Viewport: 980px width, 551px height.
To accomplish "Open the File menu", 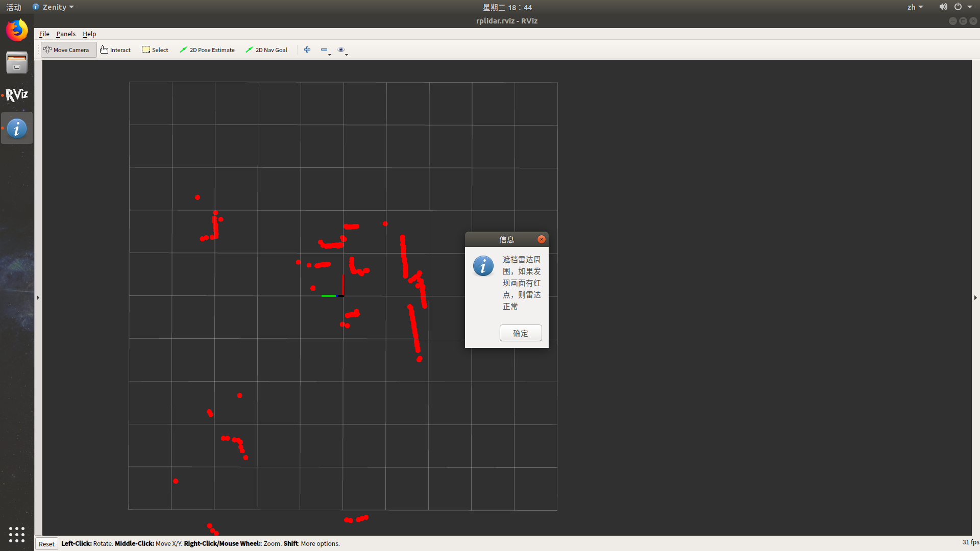I will 44,34.
